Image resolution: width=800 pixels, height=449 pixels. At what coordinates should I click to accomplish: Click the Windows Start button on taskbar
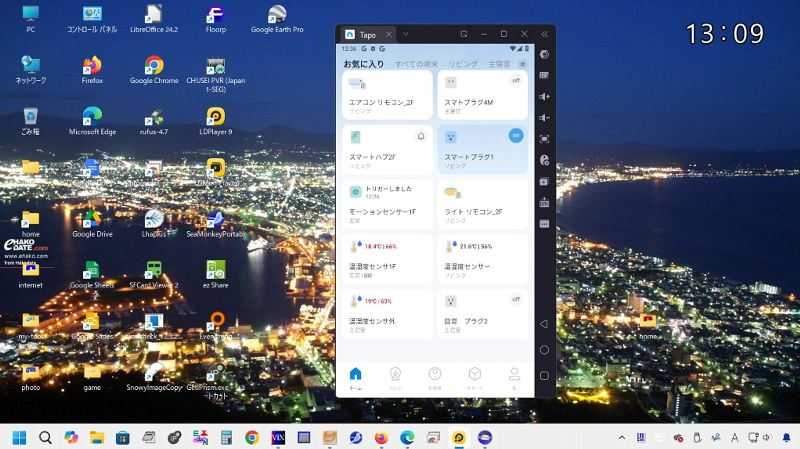19,438
